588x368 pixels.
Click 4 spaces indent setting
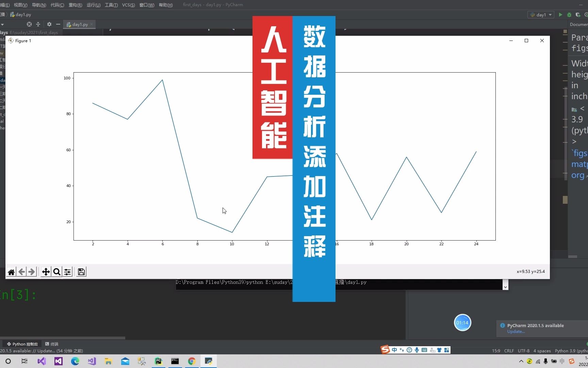coord(542,351)
